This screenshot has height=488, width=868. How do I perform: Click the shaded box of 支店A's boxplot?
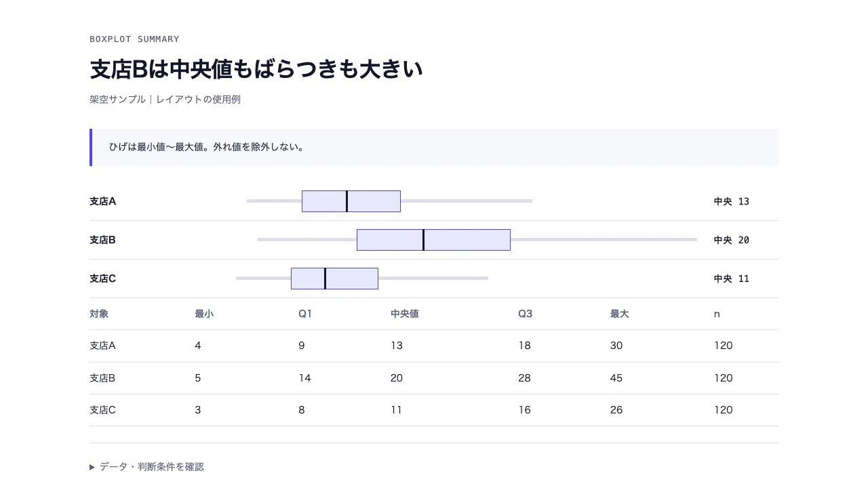tap(351, 201)
